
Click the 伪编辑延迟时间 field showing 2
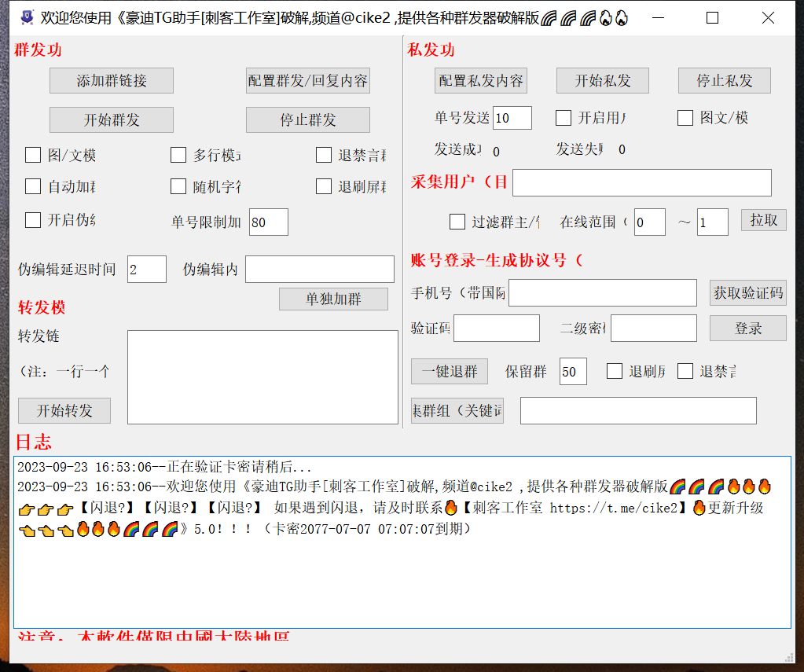coord(147,270)
